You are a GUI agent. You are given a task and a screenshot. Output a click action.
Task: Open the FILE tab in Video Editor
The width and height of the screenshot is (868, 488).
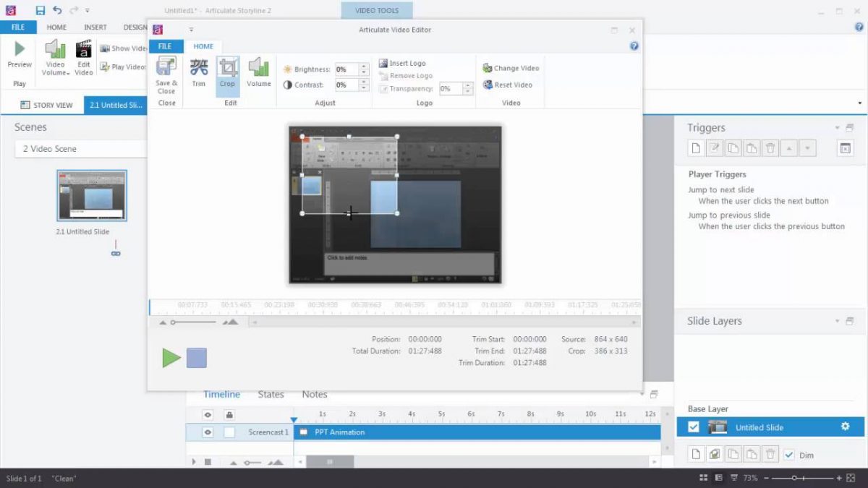pos(165,46)
